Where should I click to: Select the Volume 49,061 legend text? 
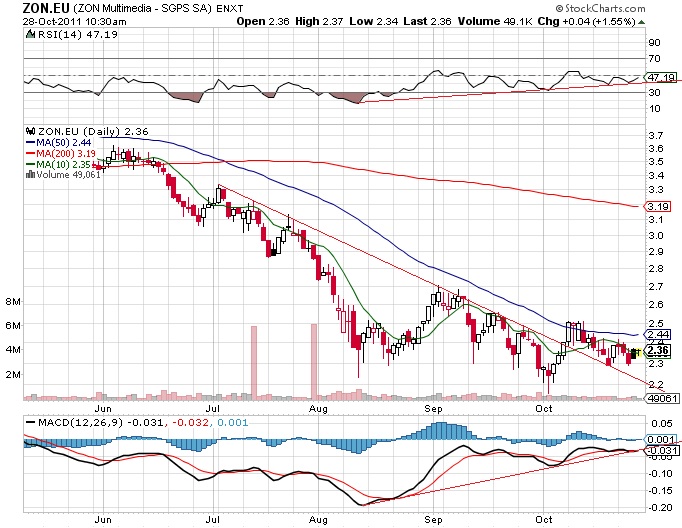tap(68, 174)
